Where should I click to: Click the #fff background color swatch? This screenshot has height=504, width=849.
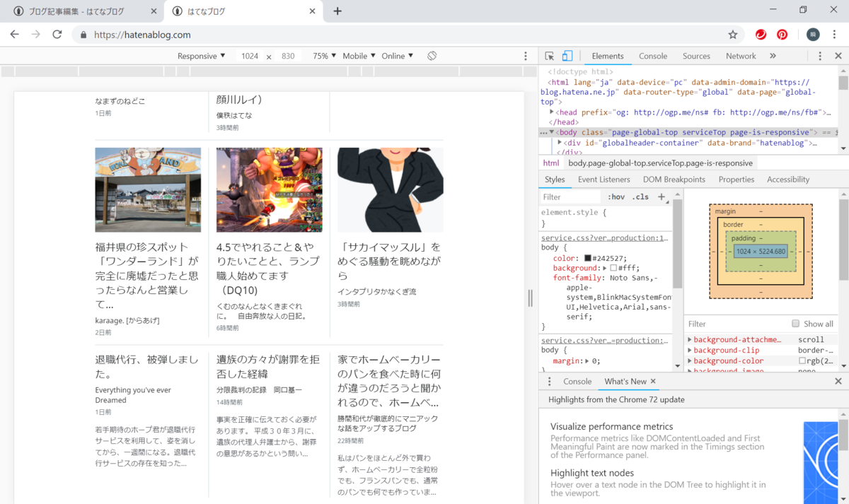[613, 268]
